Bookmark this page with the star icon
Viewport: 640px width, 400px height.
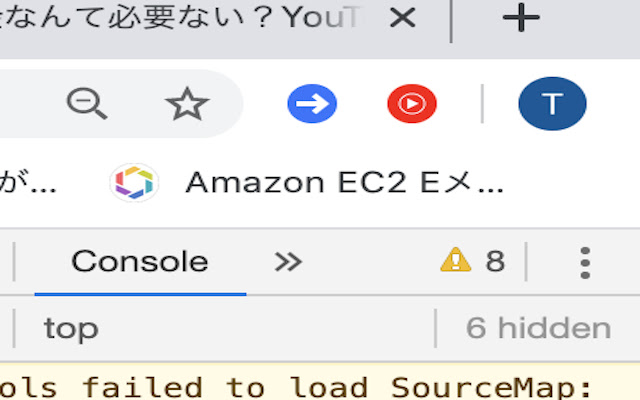187,103
